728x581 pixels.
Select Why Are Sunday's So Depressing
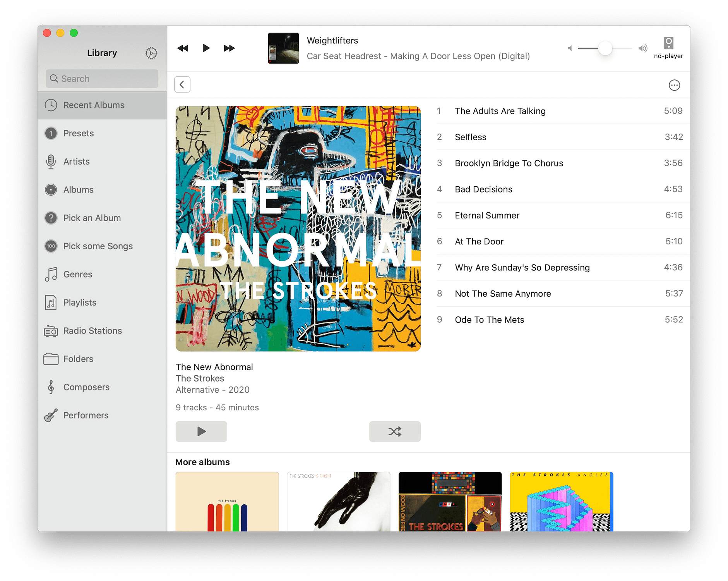tap(563, 268)
